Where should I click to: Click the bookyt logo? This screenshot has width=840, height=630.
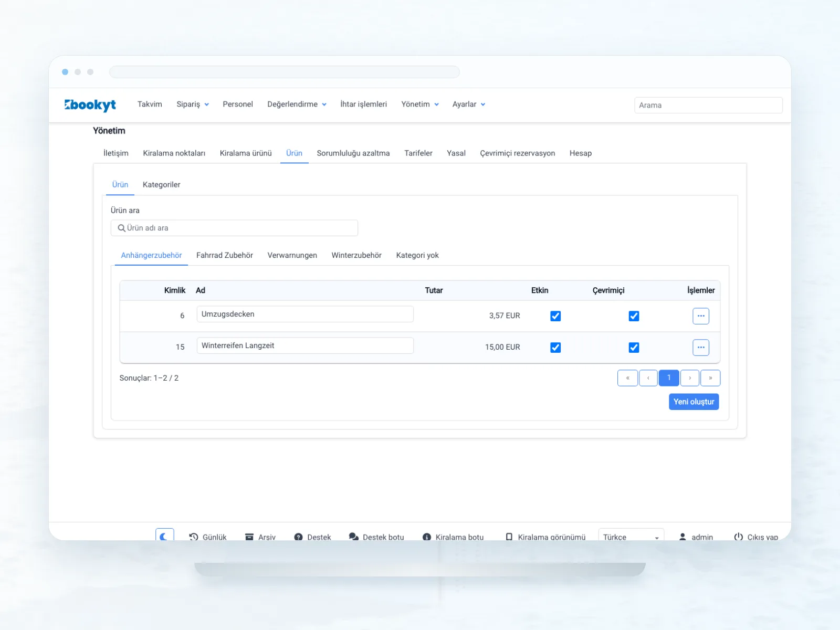pos(90,105)
